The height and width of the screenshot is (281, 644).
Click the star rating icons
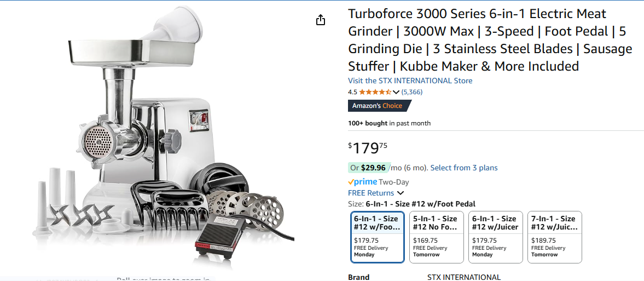375,92
